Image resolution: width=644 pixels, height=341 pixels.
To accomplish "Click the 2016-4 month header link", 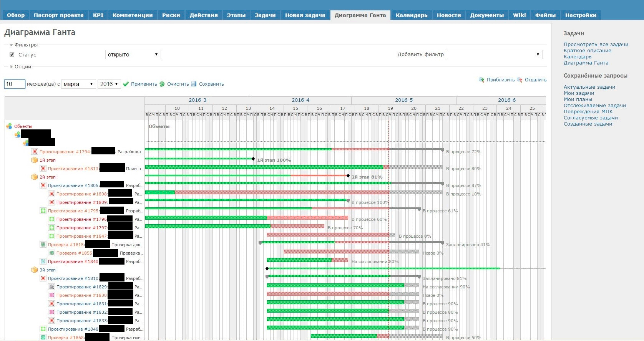I will 300,100.
